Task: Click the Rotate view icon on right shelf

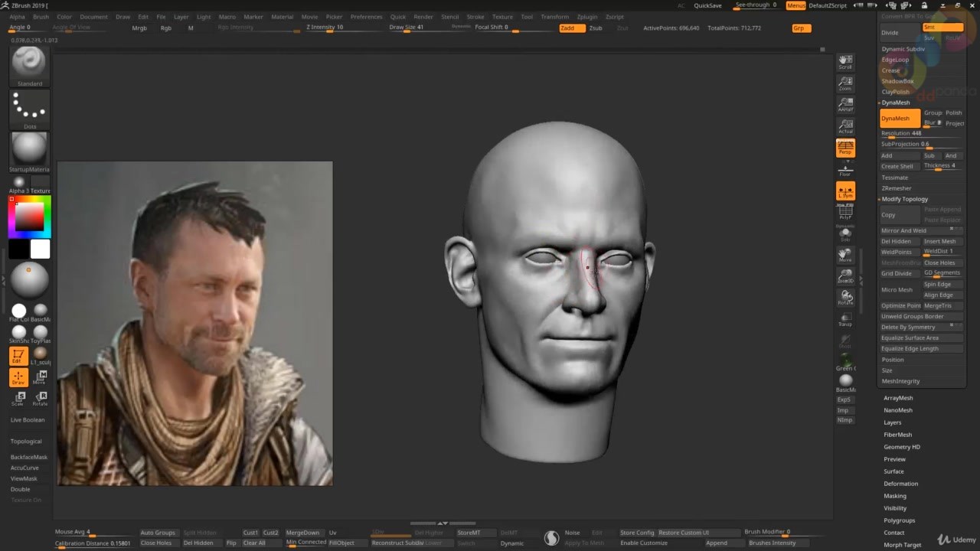Action: pyautogui.click(x=845, y=298)
